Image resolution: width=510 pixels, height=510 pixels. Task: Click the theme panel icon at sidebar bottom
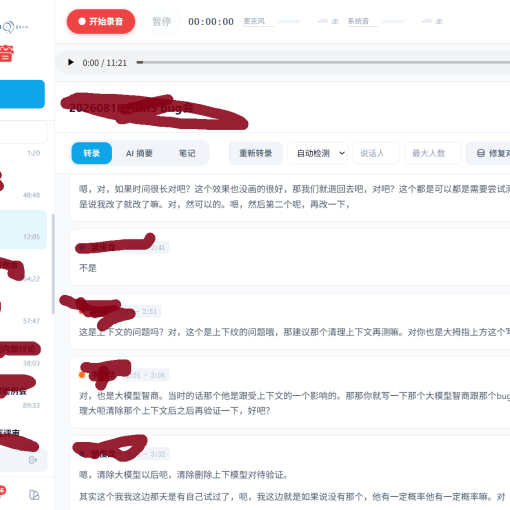34,495
